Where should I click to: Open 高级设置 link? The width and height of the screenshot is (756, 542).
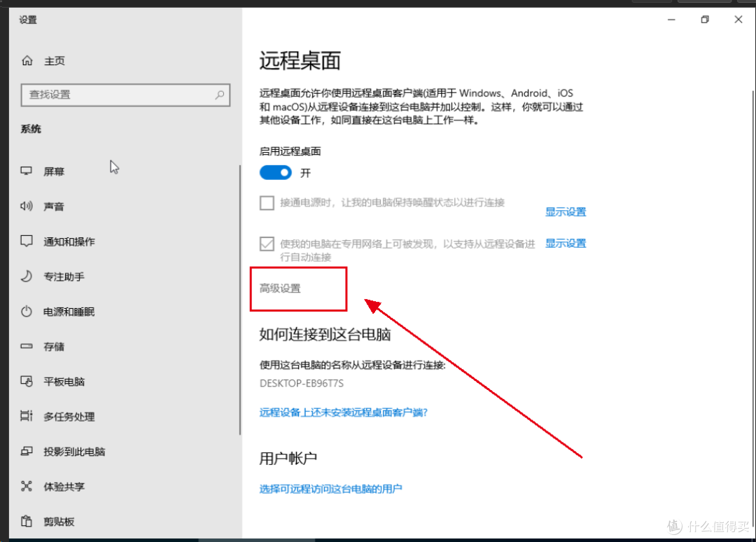[279, 289]
